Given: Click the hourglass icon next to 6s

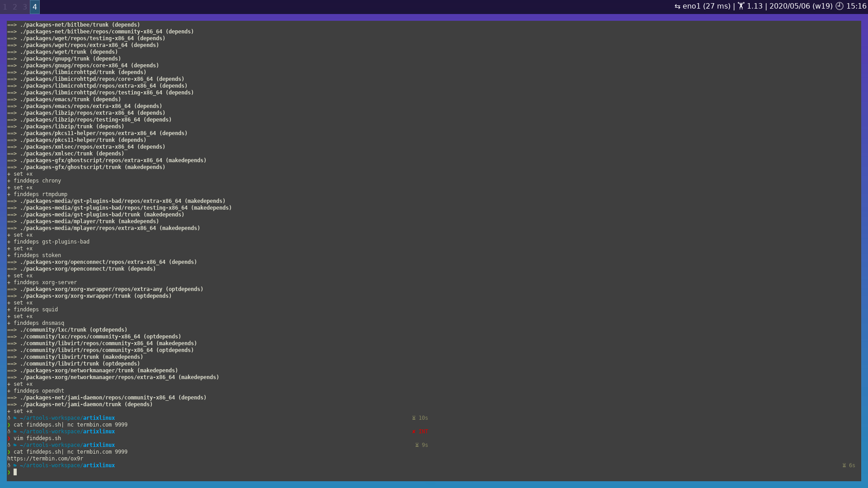Looking at the screenshot, I should (844, 465).
